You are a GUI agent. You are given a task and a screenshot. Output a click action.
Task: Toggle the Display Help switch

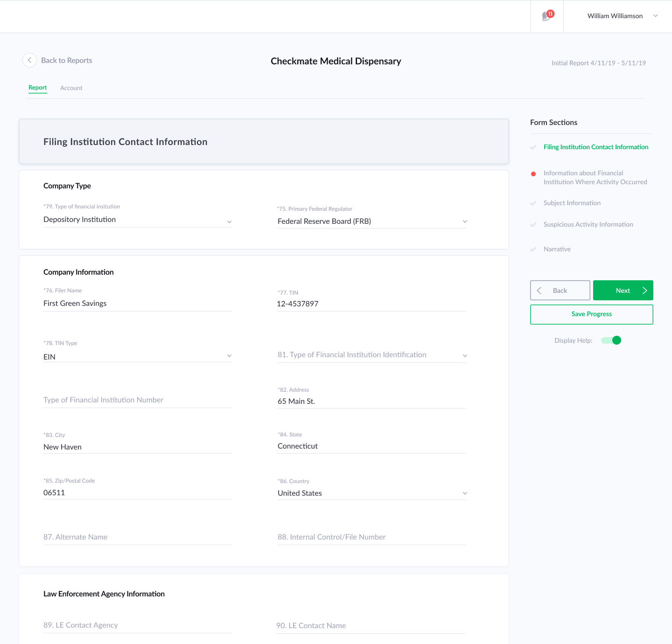tap(611, 340)
